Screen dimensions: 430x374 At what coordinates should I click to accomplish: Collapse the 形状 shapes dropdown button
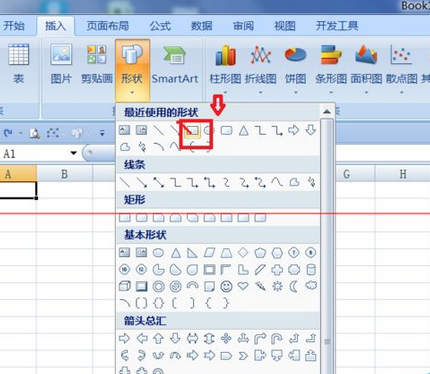click(132, 69)
